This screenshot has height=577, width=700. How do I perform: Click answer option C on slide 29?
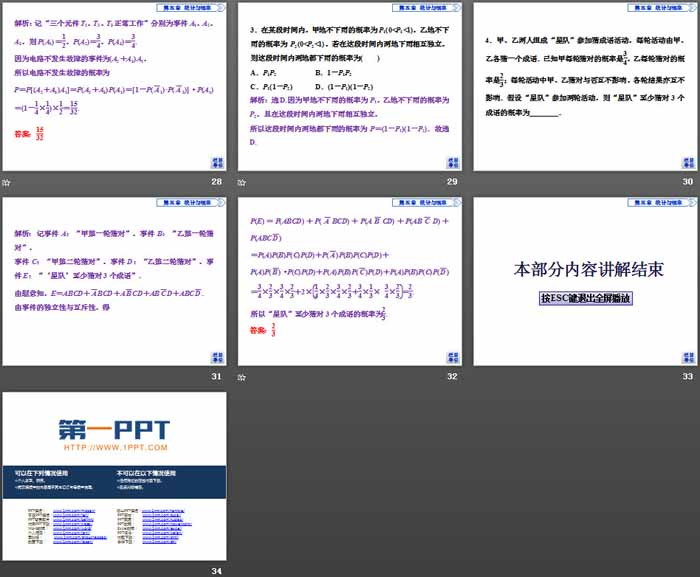(271, 87)
